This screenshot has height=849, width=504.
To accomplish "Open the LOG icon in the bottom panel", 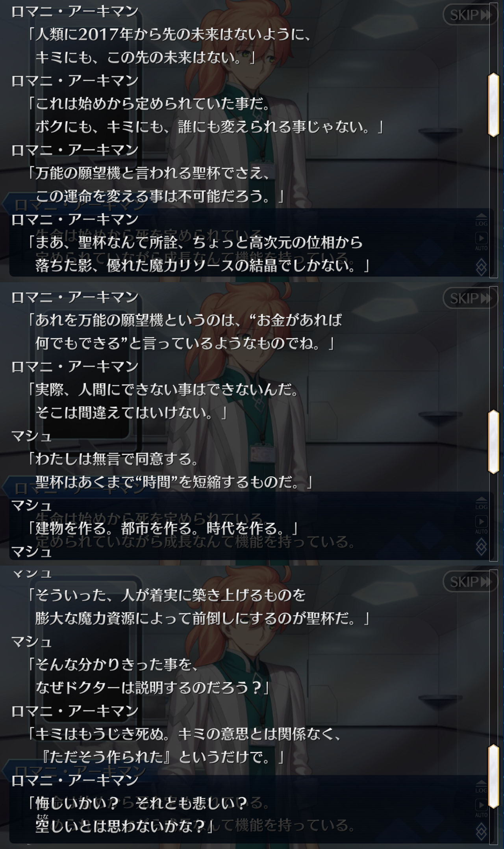I will pyautogui.click(x=481, y=786).
